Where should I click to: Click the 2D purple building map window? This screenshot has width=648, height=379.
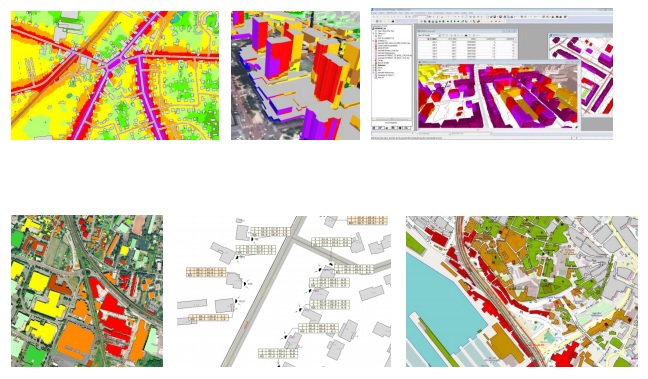coord(580,74)
